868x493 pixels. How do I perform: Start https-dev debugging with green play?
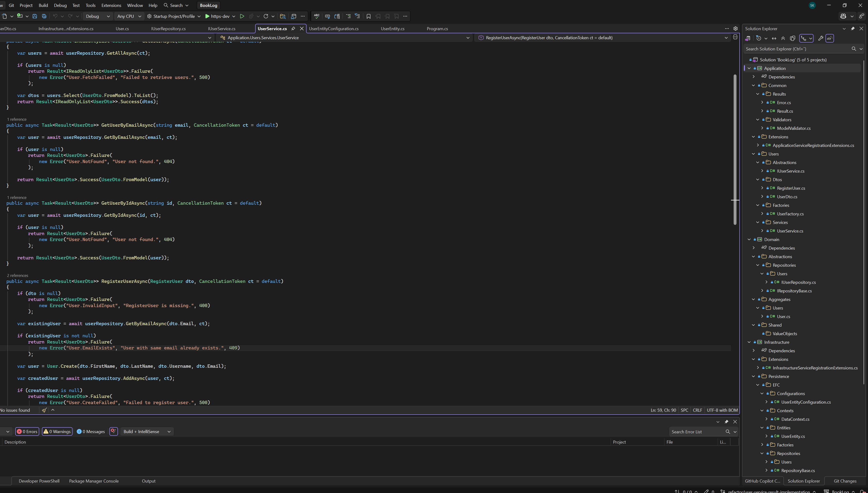pyautogui.click(x=207, y=16)
